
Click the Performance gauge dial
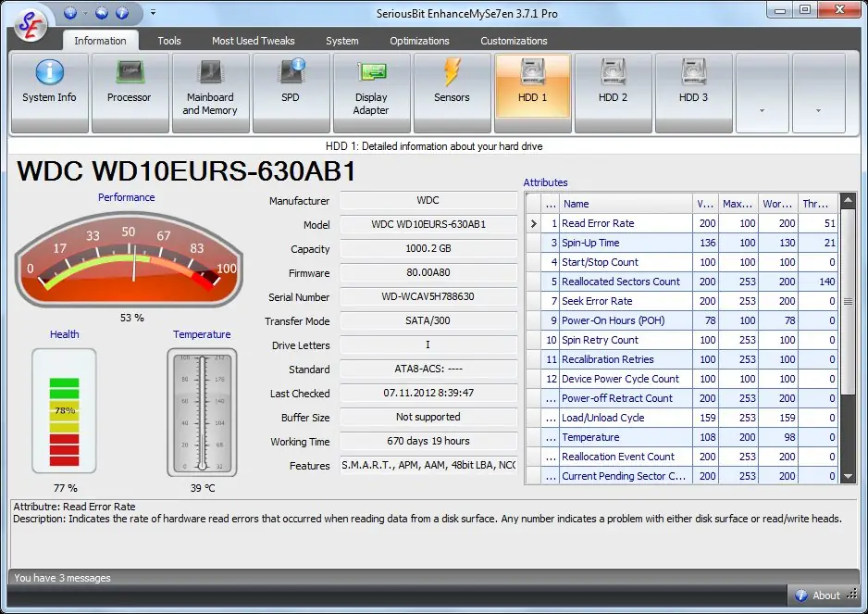(x=129, y=260)
